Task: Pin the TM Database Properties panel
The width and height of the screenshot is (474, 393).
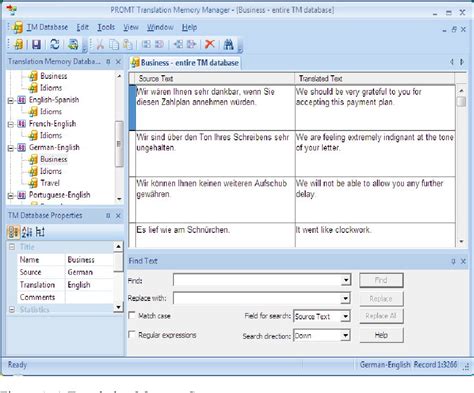Action: click(108, 216)
